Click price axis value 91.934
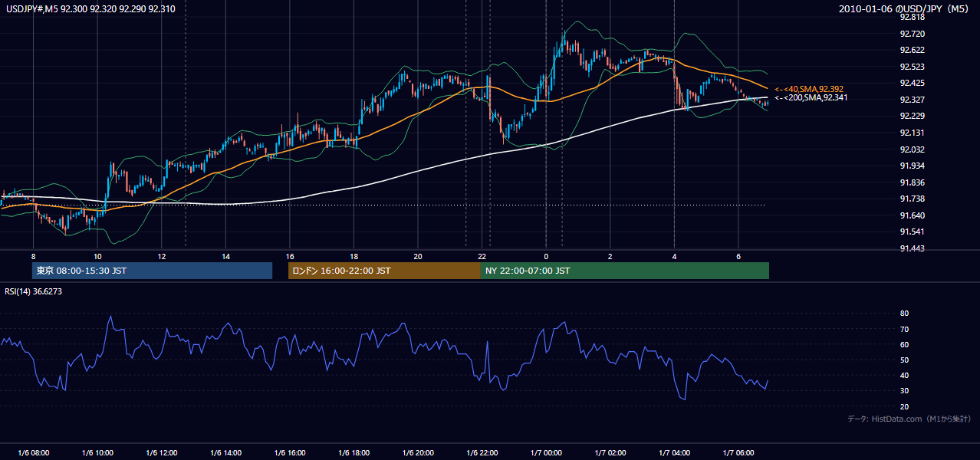The image size is (980, 460). [914, 166]
